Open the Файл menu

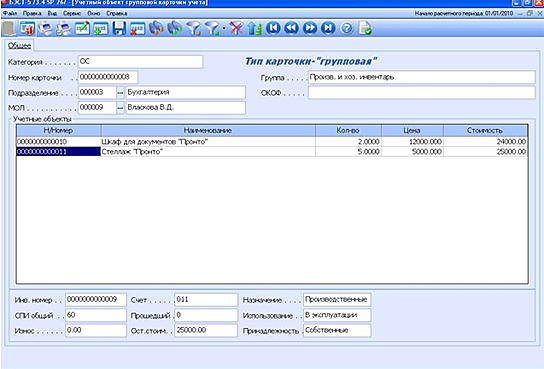pyautogui.click(x=10, y=14)
